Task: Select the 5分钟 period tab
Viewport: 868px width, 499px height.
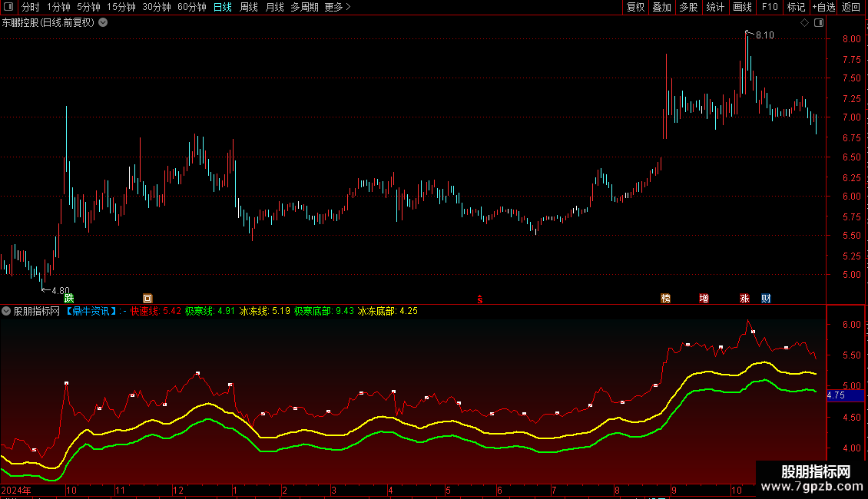Action: (88, 7)
